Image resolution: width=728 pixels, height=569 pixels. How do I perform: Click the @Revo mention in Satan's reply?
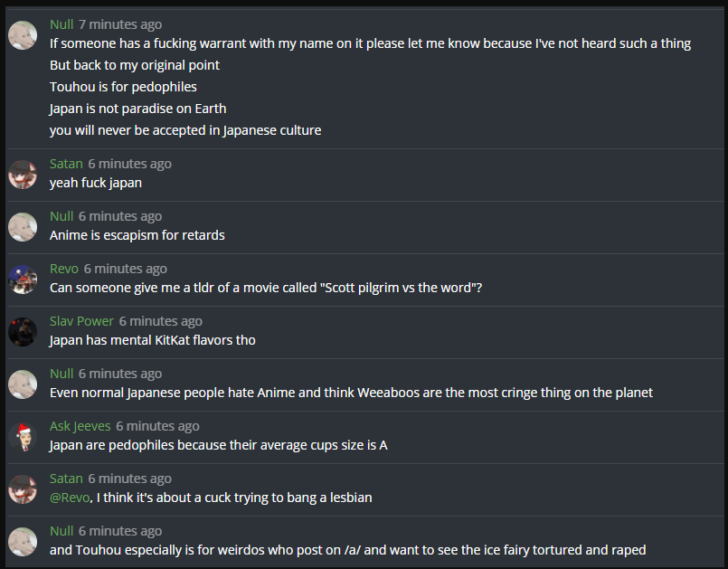pos(70,498)
